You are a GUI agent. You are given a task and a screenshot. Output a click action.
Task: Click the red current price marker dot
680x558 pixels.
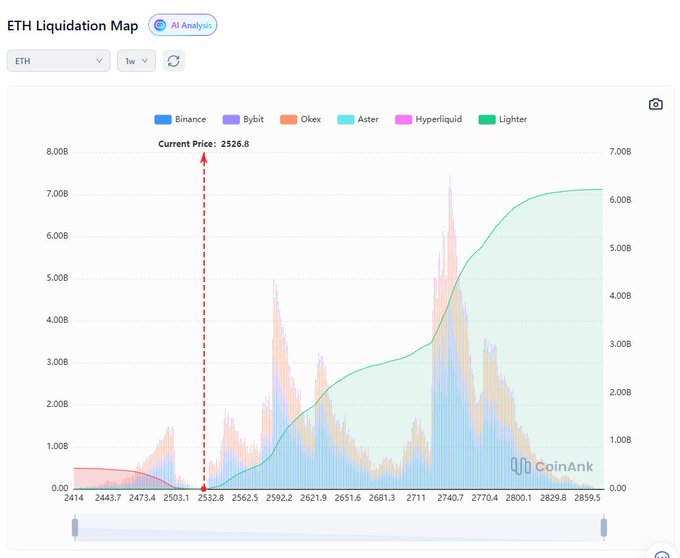tap(204, 489)
